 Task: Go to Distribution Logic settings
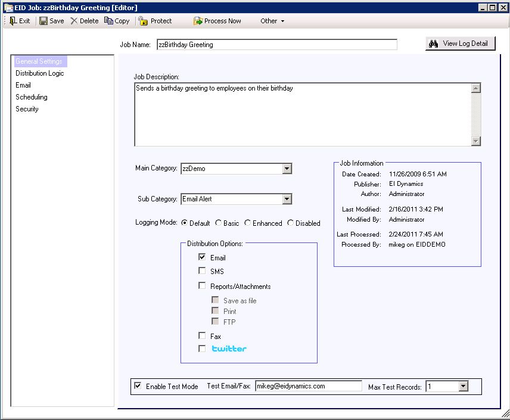[39, 73]
